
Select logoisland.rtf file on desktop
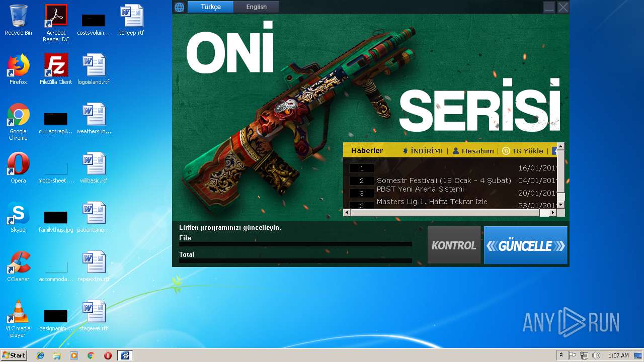(94, 69)
